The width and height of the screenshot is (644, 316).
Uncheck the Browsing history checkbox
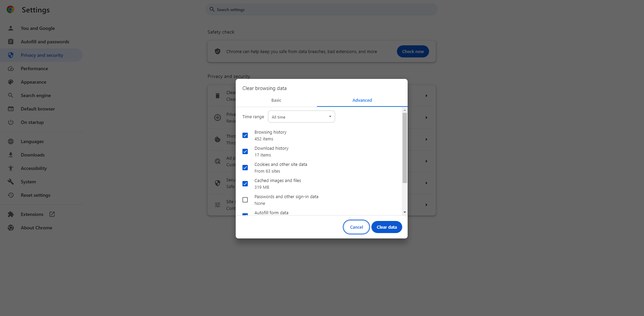(245, 135)
